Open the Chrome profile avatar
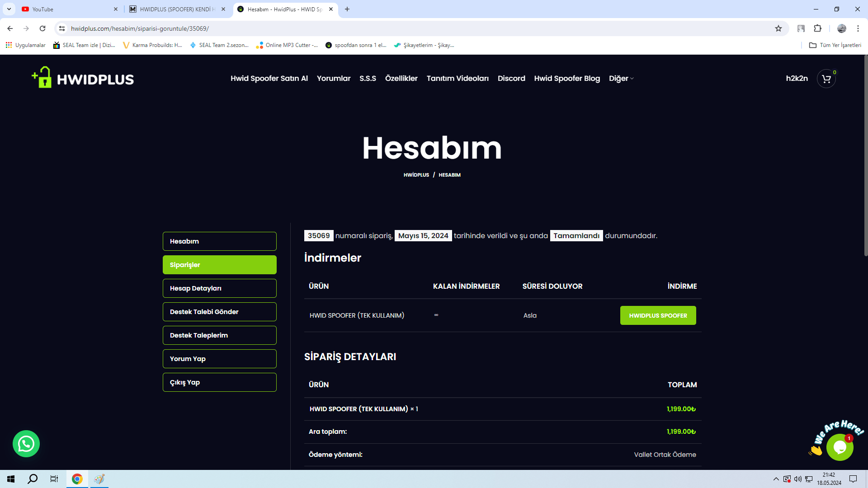The image size is (868, 488). click(841, 28)
